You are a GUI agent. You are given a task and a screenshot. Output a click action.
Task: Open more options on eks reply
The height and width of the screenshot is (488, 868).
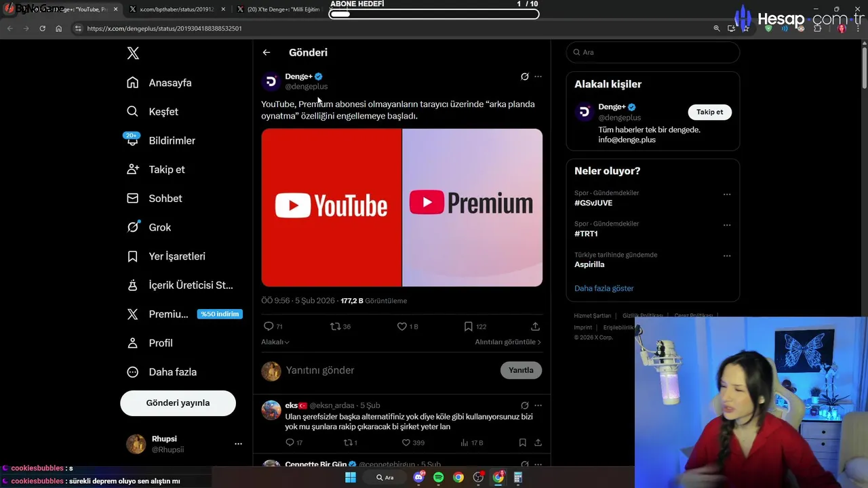pyautogui.click(x=538, y=406)
